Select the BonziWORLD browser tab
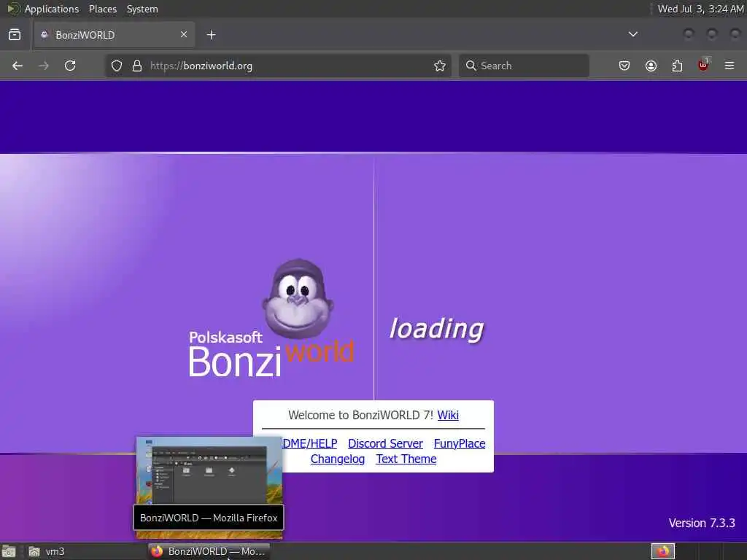The height and width of the screenshot is (560, 747). (115, 35)
